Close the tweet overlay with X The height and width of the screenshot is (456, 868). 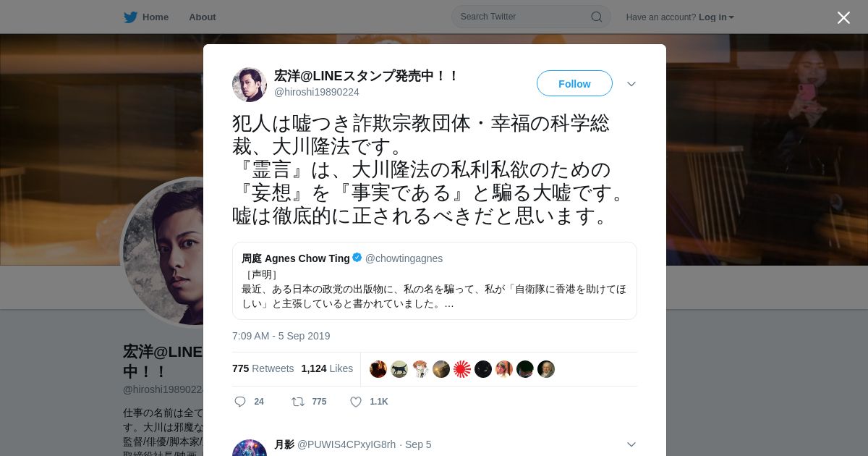843,17
